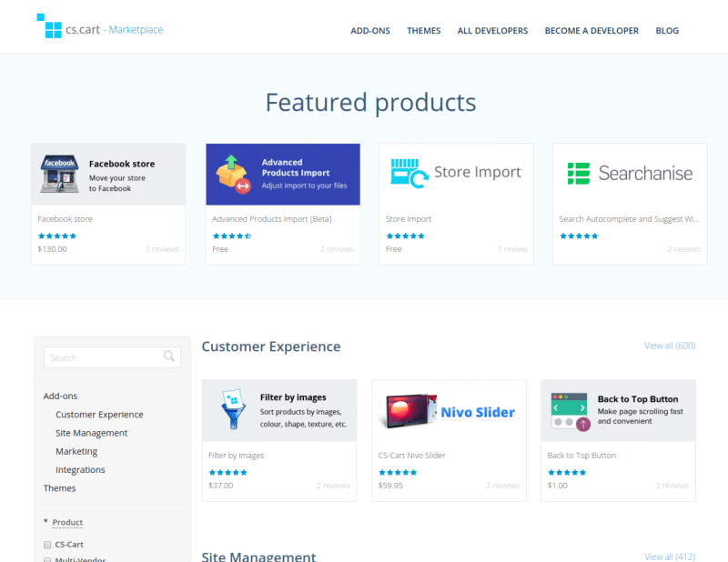
Task: Click the Store Import logo icon
Action: pyautogui.click(x=409, y=171)
